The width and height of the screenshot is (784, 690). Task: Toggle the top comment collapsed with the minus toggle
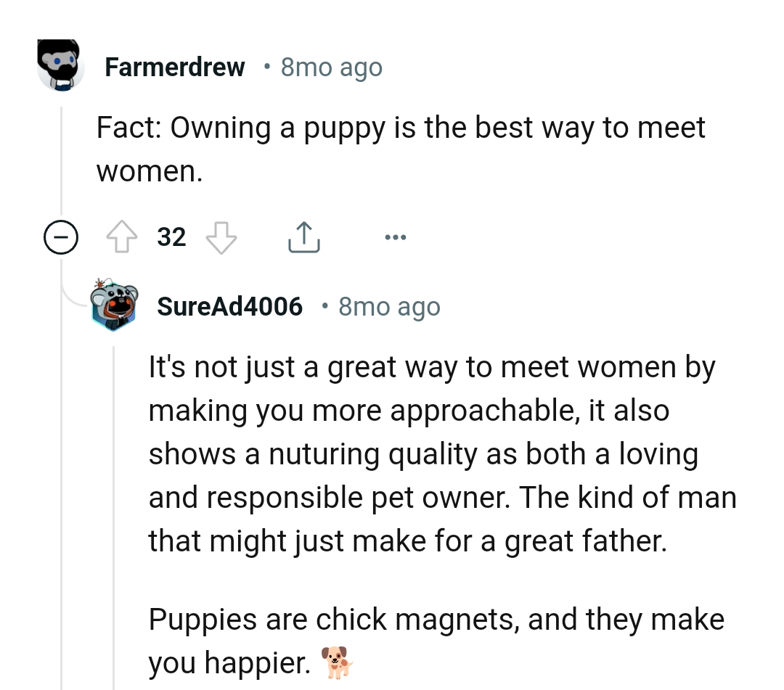(61, 237)
